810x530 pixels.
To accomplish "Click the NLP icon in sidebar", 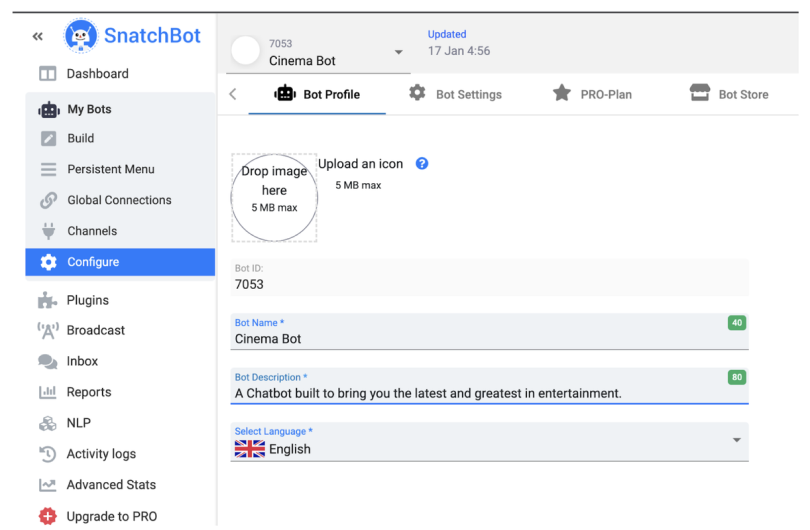I will [47, 423].
